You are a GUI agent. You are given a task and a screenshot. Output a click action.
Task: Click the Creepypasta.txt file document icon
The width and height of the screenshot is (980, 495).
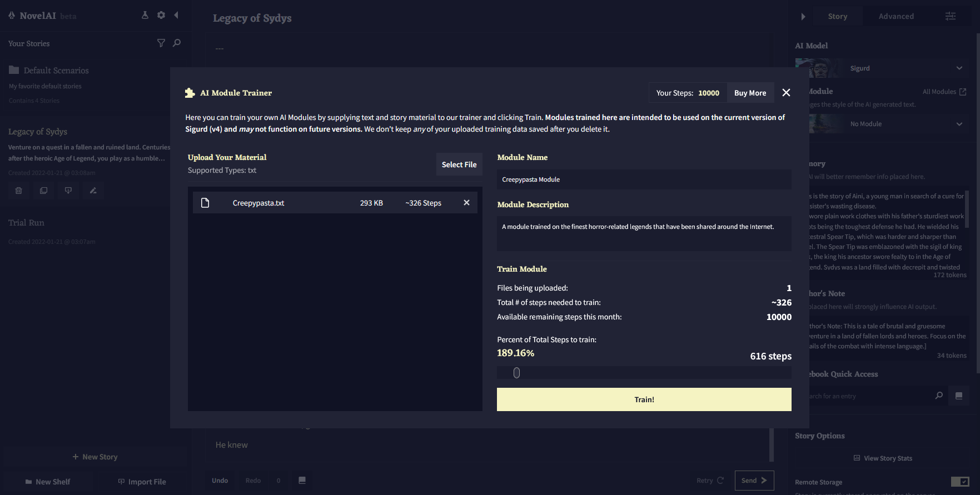pyautogui.click(x=205, y=203)
